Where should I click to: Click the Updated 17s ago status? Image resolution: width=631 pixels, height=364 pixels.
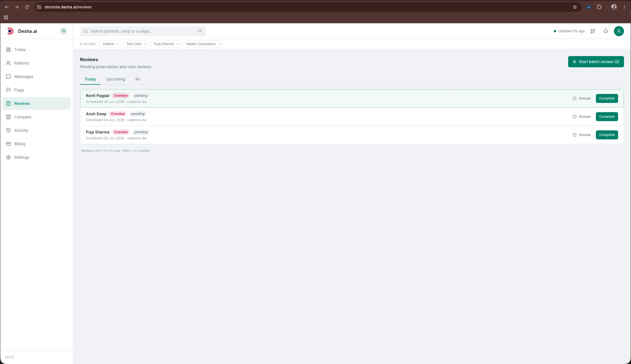(569, 31)
